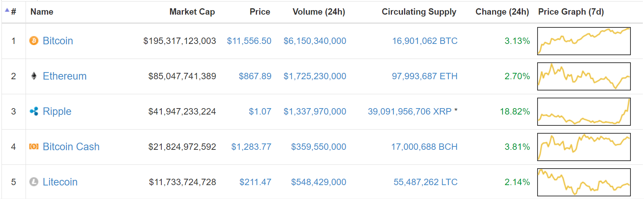Sort table by Circulating Supply header
The height and width of the screenshot is (199, 644).
coord(419,12)
